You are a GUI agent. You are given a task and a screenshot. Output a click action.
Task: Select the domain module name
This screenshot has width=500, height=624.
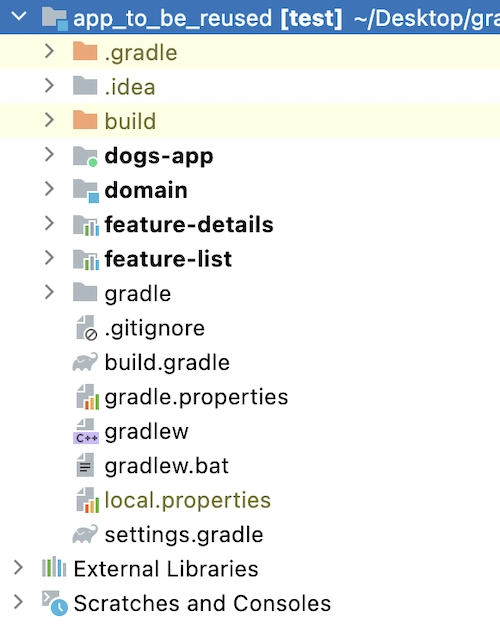click(x=146, y=190)
